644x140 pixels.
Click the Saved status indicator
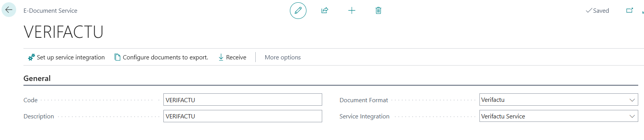[x=597, y=10]
